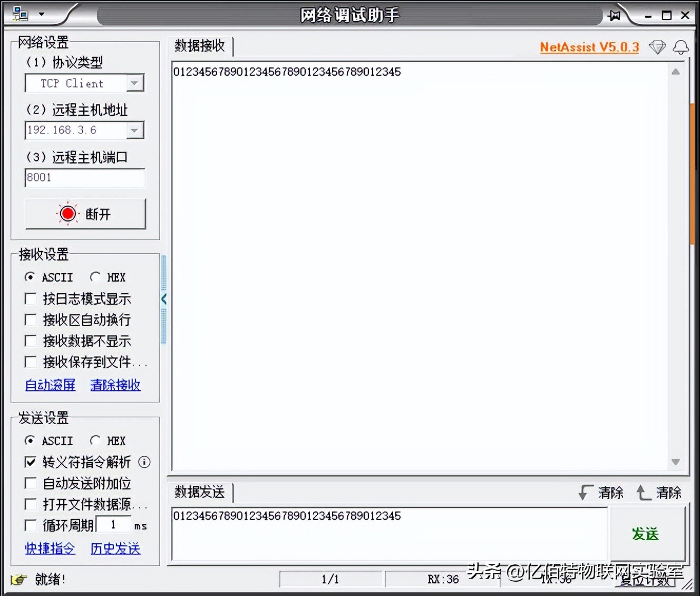Open the 协议类型 TCP Client dropdown
This screenshot has height=596, width=700.
point(135,83)
